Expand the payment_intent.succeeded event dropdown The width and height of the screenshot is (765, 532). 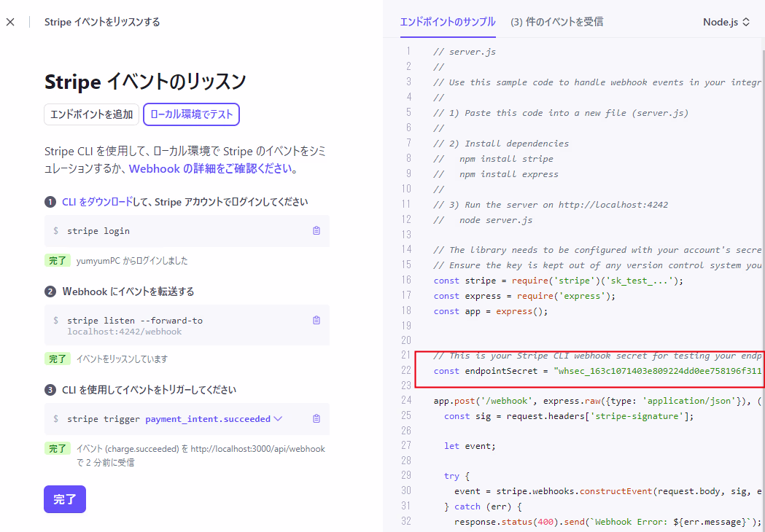click(278, 419)
